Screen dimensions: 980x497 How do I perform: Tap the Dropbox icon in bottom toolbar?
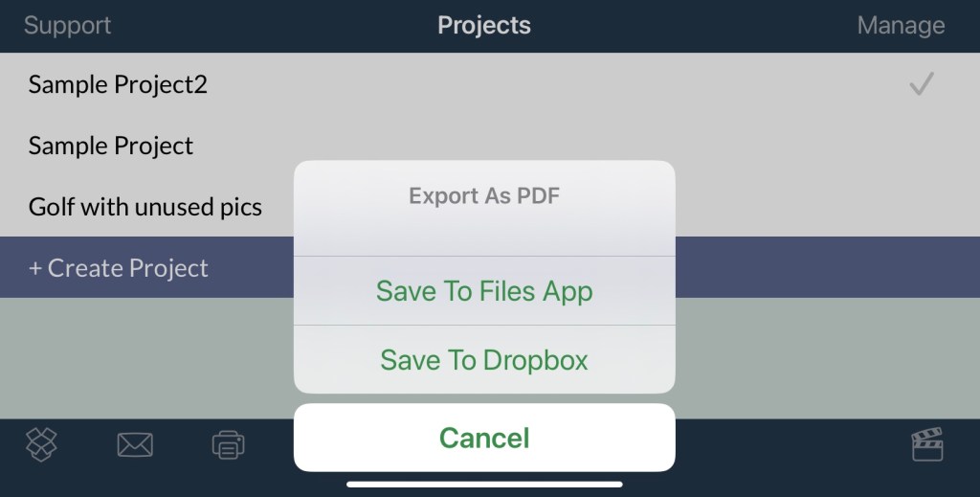pyautogui.click(x=41, y=443)
